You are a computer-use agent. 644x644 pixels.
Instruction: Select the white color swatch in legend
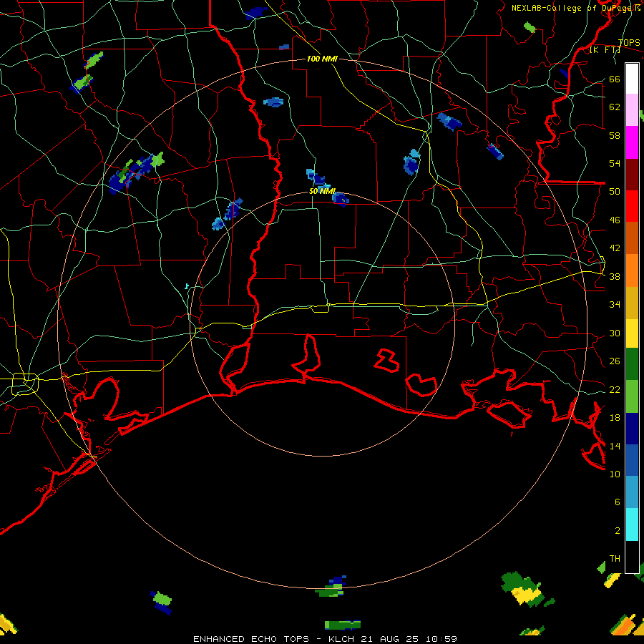(x=632, y=79)
